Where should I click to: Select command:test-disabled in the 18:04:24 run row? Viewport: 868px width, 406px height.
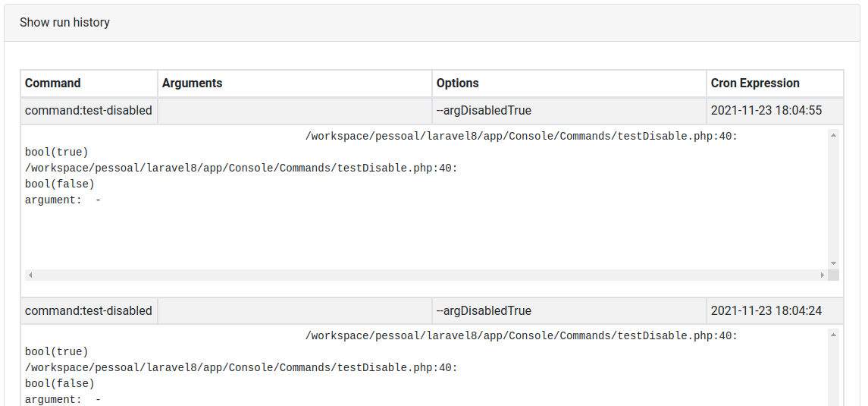(89, 311)
